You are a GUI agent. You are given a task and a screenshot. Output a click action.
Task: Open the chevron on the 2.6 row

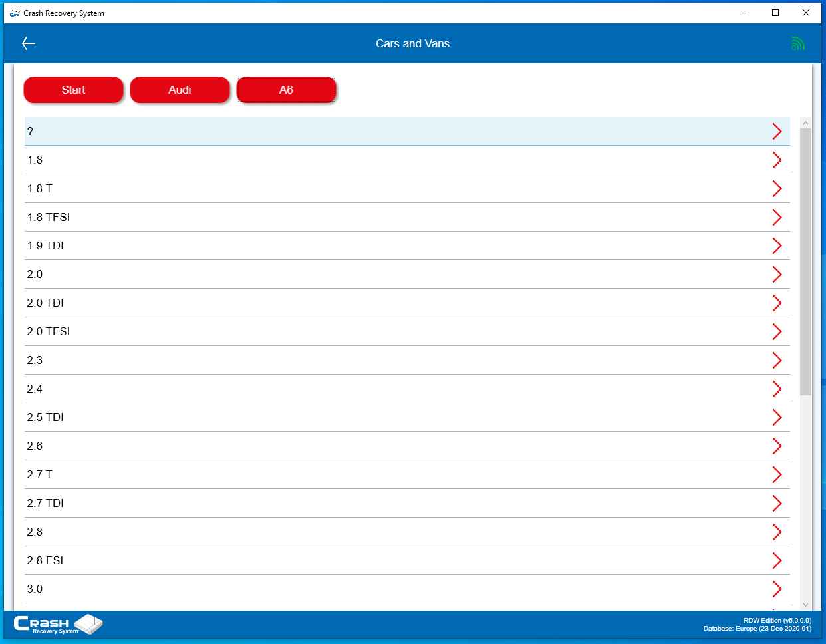coord(777,446)
